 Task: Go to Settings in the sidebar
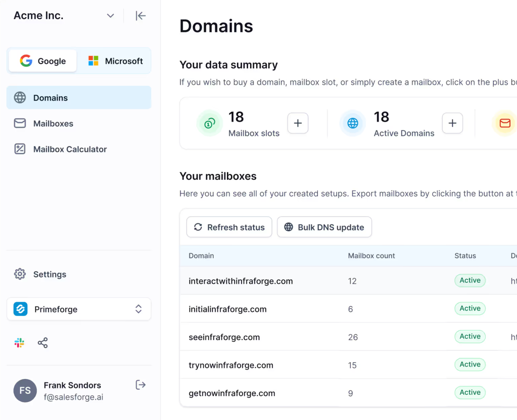point(79,274)
